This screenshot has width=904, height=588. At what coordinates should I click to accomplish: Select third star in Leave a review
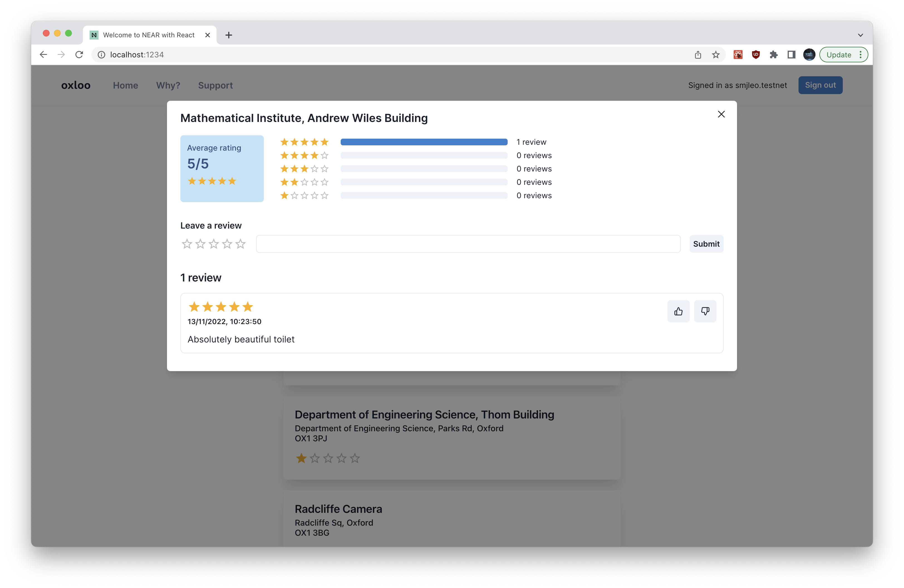pos(213,244)
